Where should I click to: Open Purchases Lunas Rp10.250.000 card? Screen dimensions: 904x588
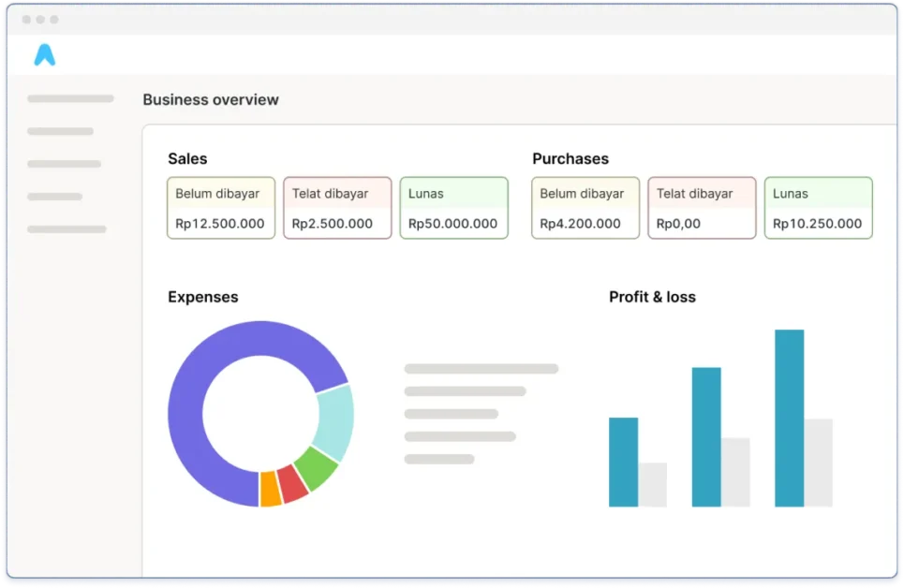point(818,208)
